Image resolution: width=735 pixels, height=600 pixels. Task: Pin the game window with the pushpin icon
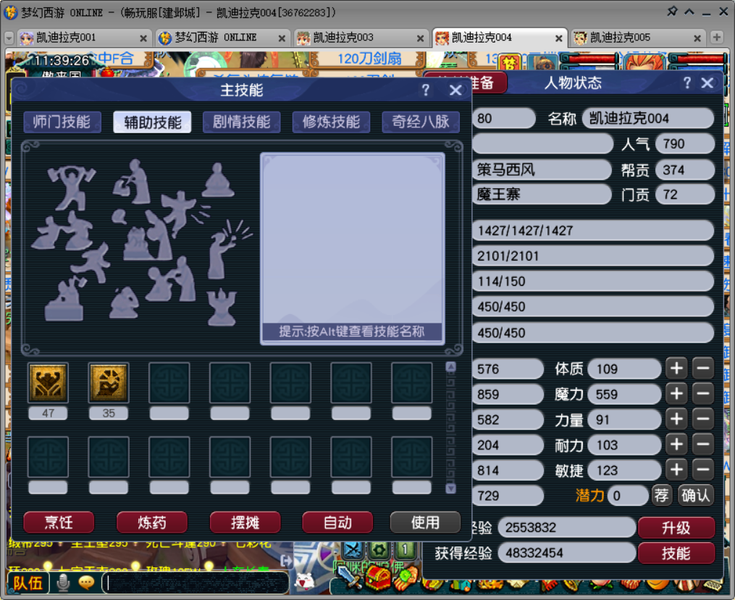coord(672,11)
